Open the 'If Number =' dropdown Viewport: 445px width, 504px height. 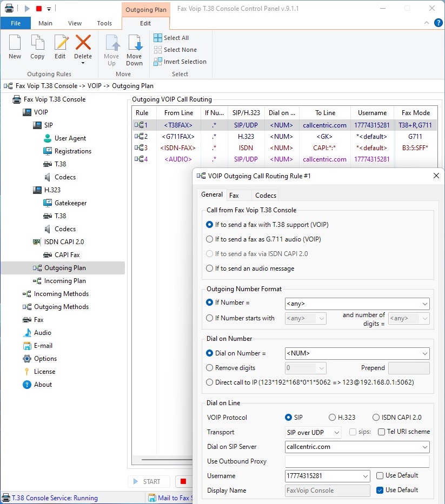[x=425, y=304]
